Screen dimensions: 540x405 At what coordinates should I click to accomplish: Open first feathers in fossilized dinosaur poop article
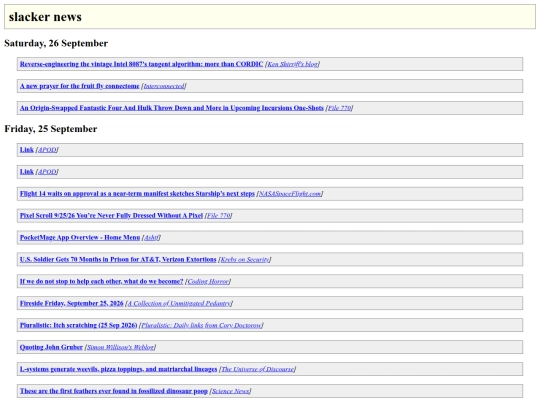tap(114, 391)
